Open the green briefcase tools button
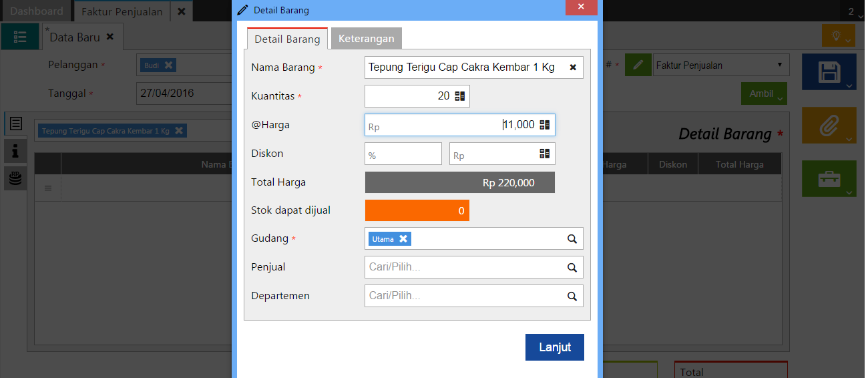868x378 pixels. click(x=829, y=178)
